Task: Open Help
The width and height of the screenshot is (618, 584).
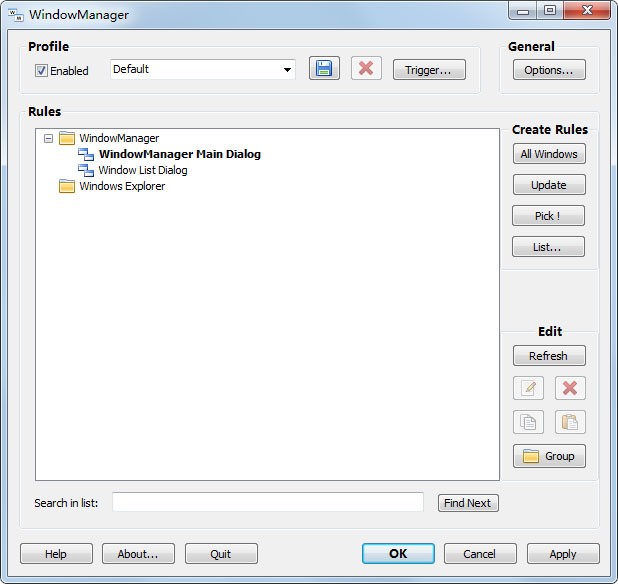Action: [x=56, y=554]
